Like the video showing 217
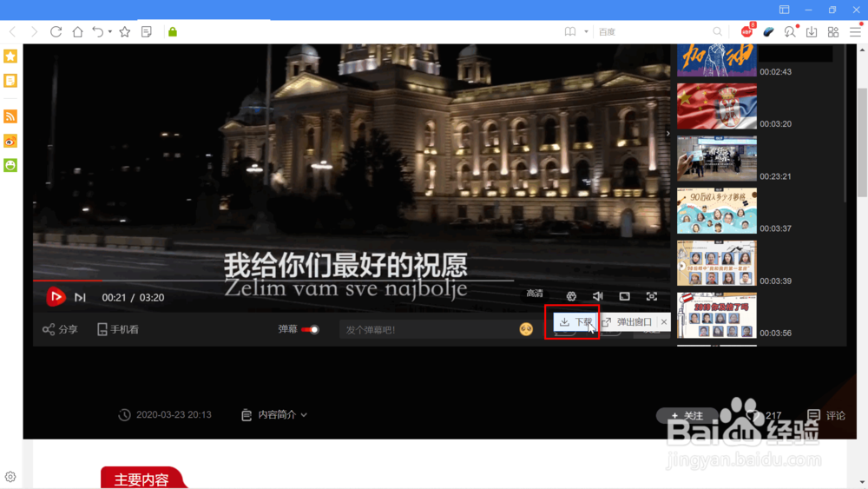 click(x=764, y=415)
